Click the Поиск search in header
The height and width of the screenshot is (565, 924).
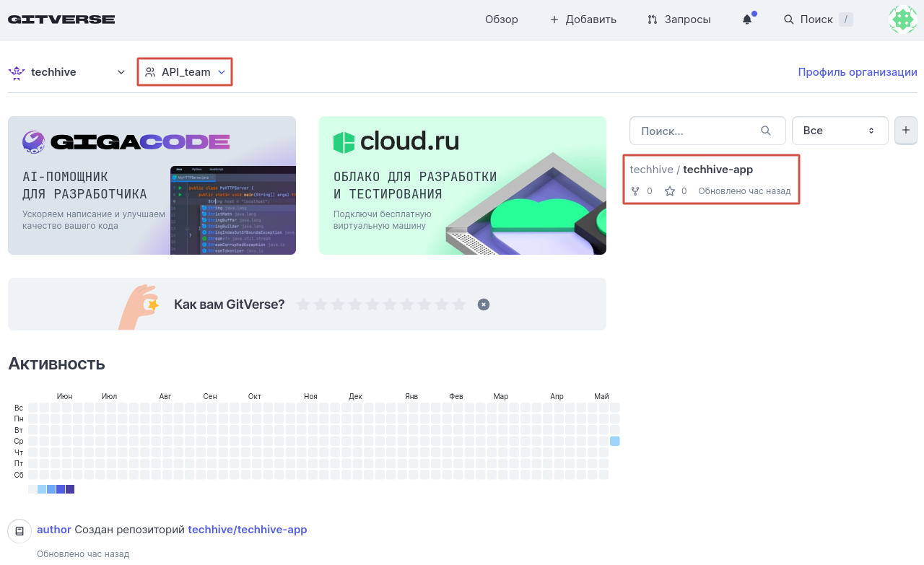pyautogui.click(x=818, y=19)
